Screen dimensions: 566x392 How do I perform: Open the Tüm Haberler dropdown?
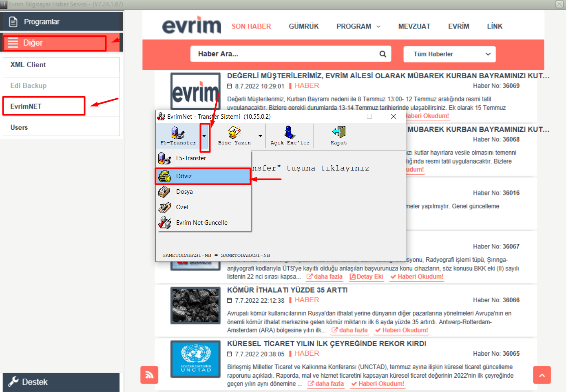pos(449,54)
